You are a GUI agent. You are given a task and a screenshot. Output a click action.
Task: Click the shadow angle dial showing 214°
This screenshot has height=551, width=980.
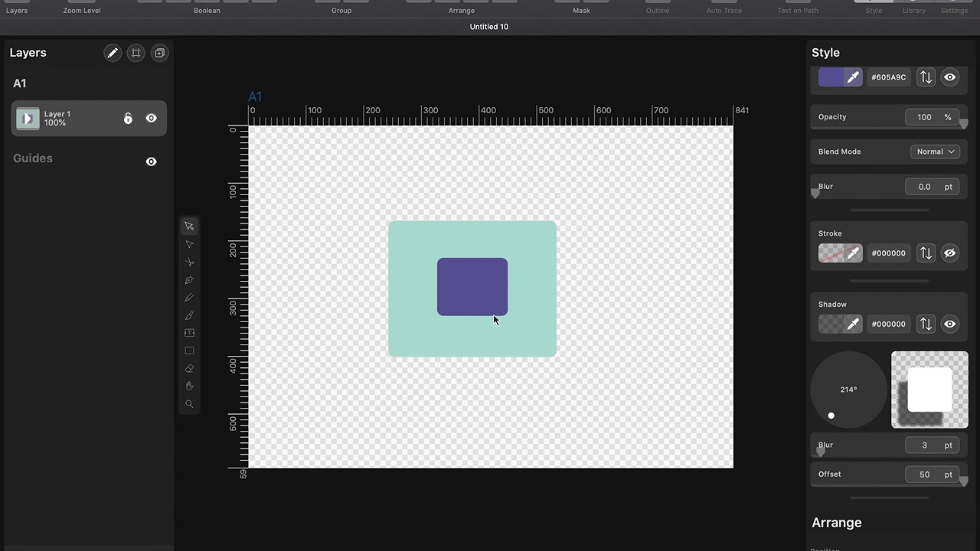848,390
